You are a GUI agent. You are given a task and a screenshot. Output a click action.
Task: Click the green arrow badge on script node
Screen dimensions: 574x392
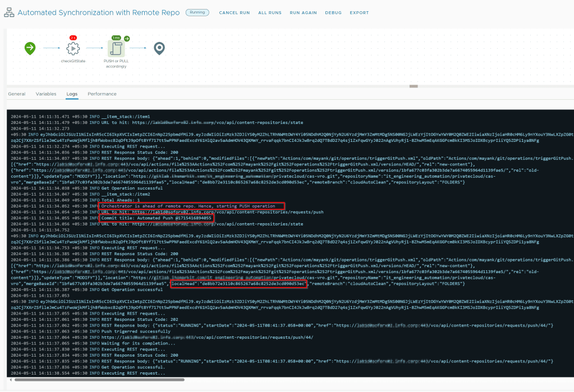[127, 38]
